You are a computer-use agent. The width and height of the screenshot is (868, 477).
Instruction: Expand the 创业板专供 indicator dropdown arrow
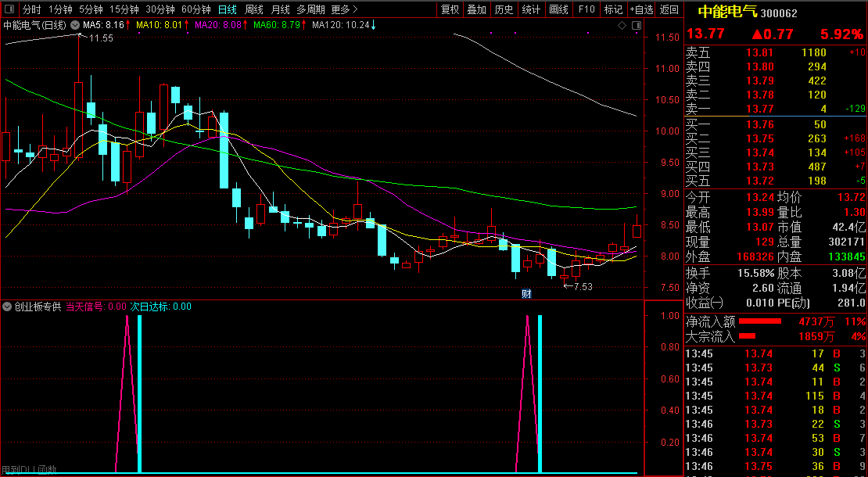pos(8,307)
